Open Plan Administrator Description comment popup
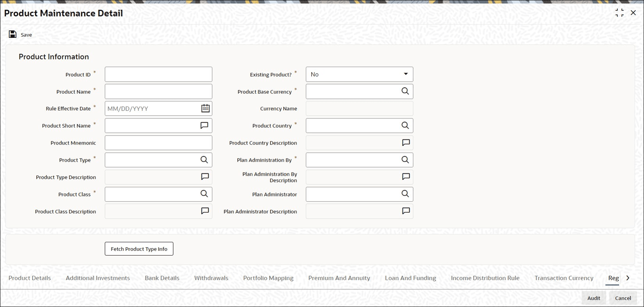This screenshot has height=307, width=644. pos(406,211)
